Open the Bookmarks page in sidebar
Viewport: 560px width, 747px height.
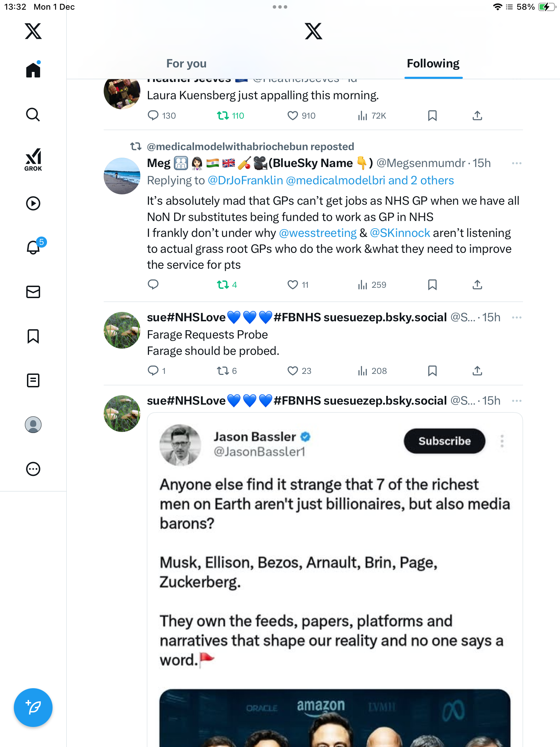[33, 336]
